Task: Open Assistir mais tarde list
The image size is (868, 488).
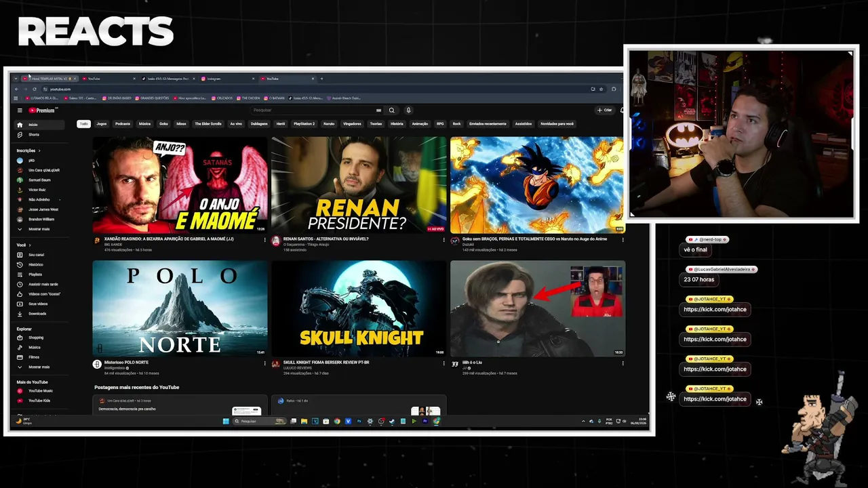Action: tap(41, 284)
